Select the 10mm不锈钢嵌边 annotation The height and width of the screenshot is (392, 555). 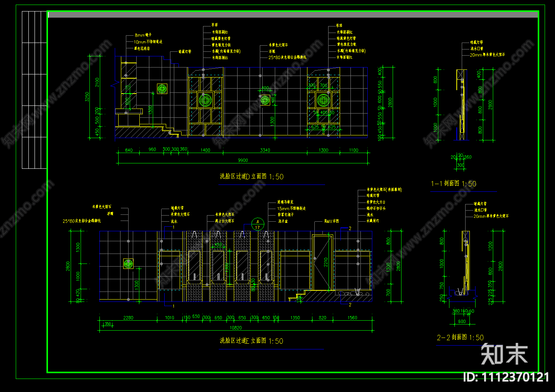(148, 42)
